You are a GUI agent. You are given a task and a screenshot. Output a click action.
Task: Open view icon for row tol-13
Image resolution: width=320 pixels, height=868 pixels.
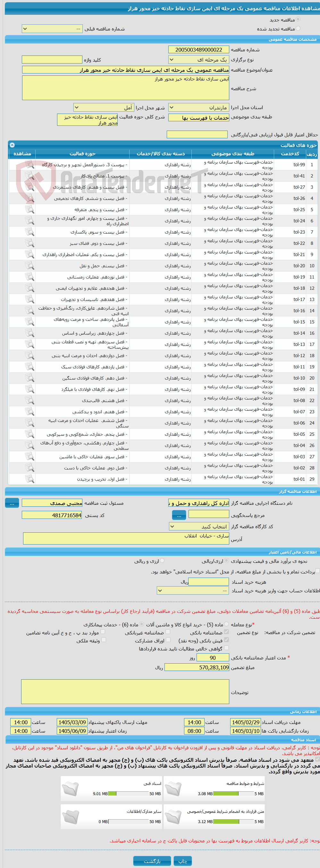29,344
